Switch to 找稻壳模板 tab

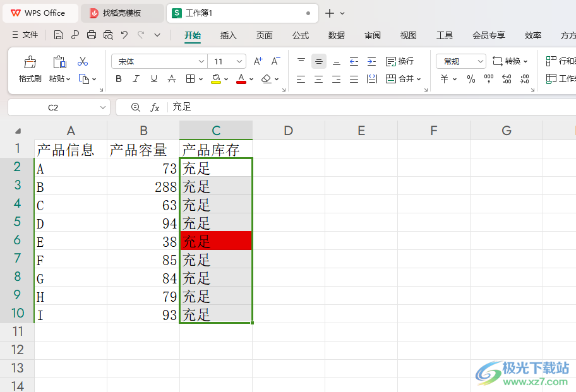tap(123, 13)
